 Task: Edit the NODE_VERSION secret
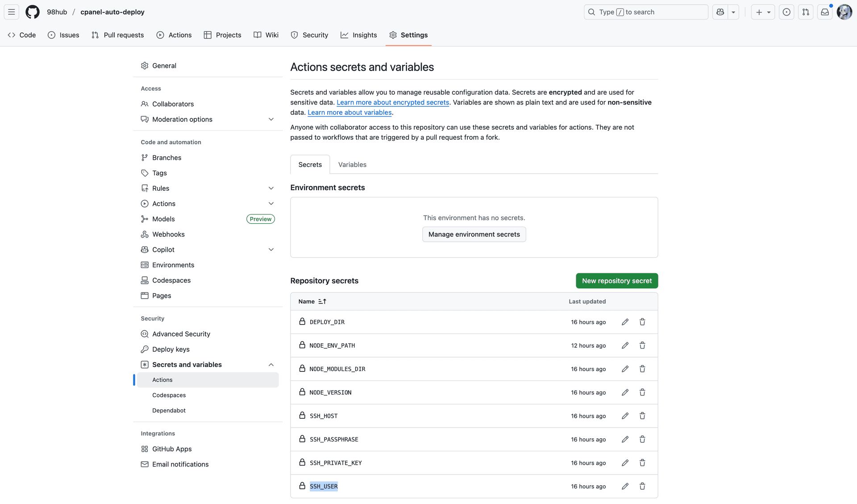625,392
